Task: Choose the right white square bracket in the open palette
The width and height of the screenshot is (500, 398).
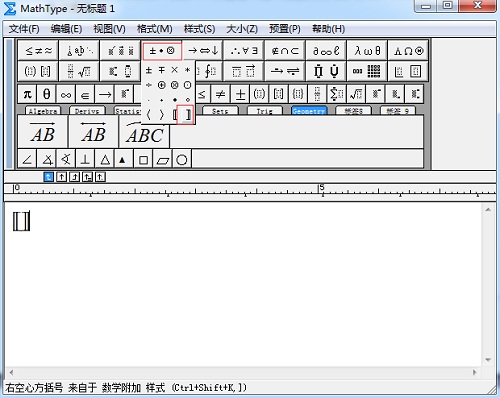Action: coord(188,115)
